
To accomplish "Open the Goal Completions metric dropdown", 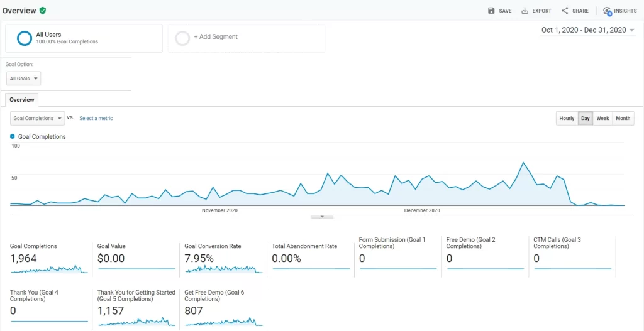I will tap(38, 118).
